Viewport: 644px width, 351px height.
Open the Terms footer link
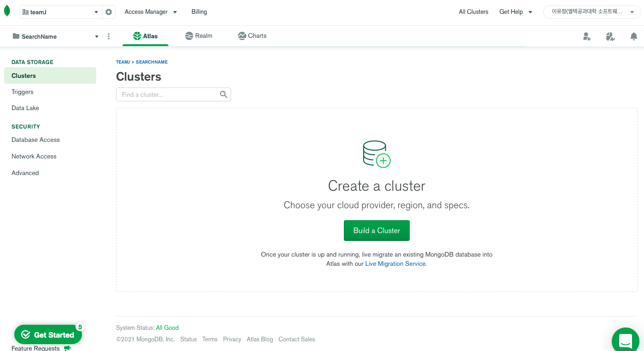click(x=210, y=339)
